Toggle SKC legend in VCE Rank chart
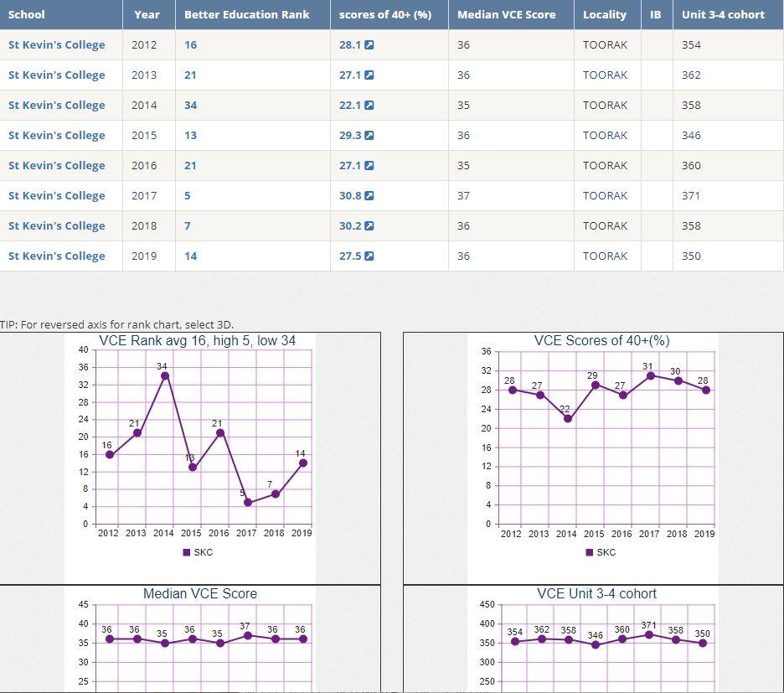Viewport: 784px width, 693px height. pyautogui.click(x=198, y=552)
